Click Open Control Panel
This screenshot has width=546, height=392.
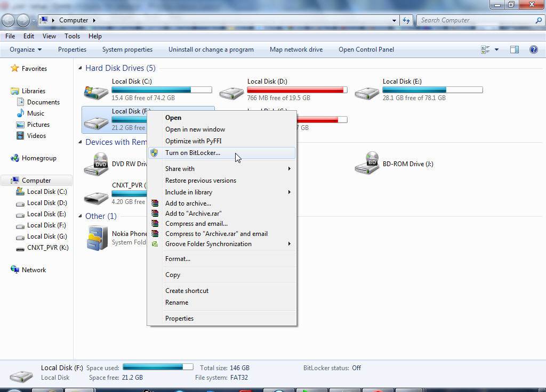[x=366, y=50]
